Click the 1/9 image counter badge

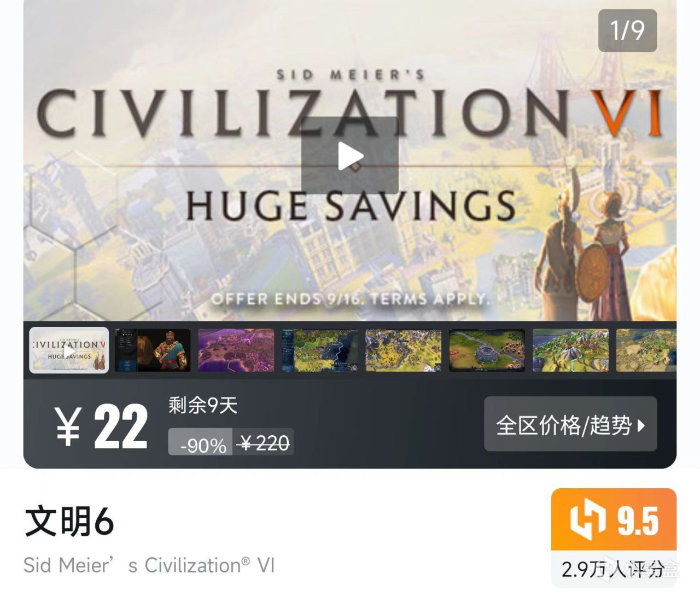pyautogui.click(x=627, y=31)
